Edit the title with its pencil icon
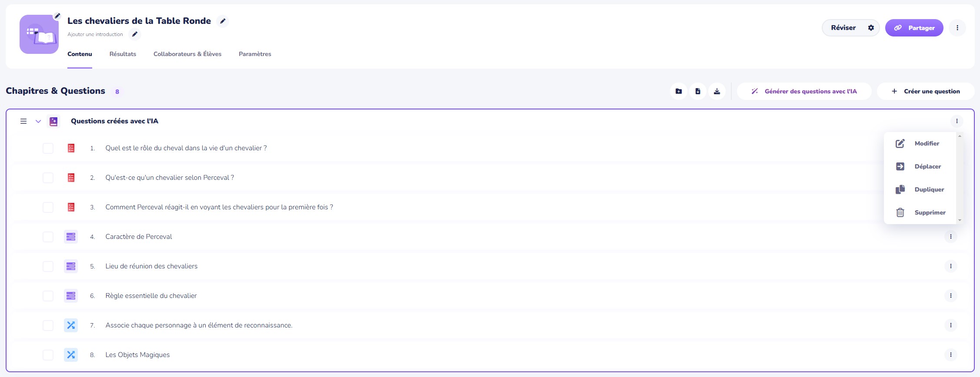Screen dimensions: 980x377 [x=223, y=21]
